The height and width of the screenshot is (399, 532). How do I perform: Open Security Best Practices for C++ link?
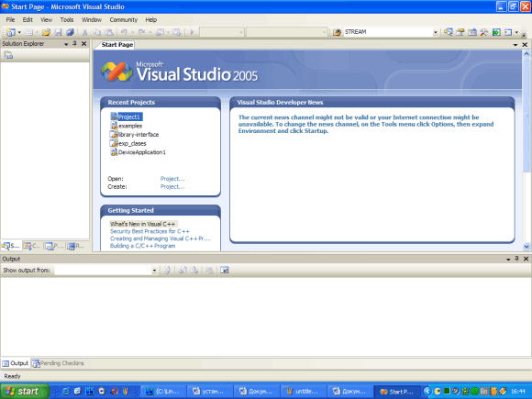point(150,231)
